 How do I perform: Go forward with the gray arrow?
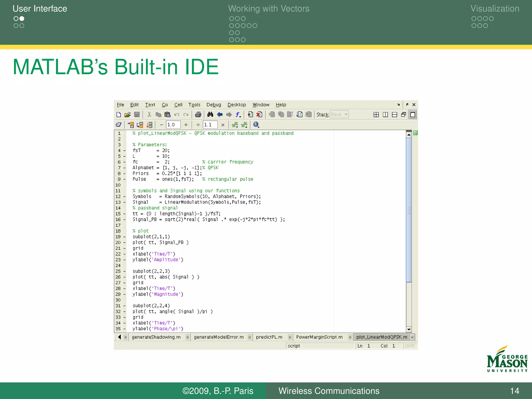(229, 115)
